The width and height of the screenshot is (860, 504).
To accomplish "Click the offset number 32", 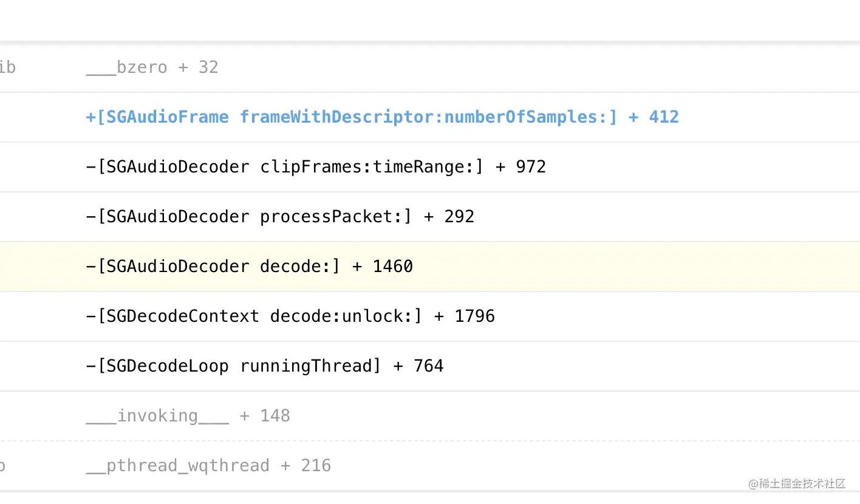I will tap(208, 67).
